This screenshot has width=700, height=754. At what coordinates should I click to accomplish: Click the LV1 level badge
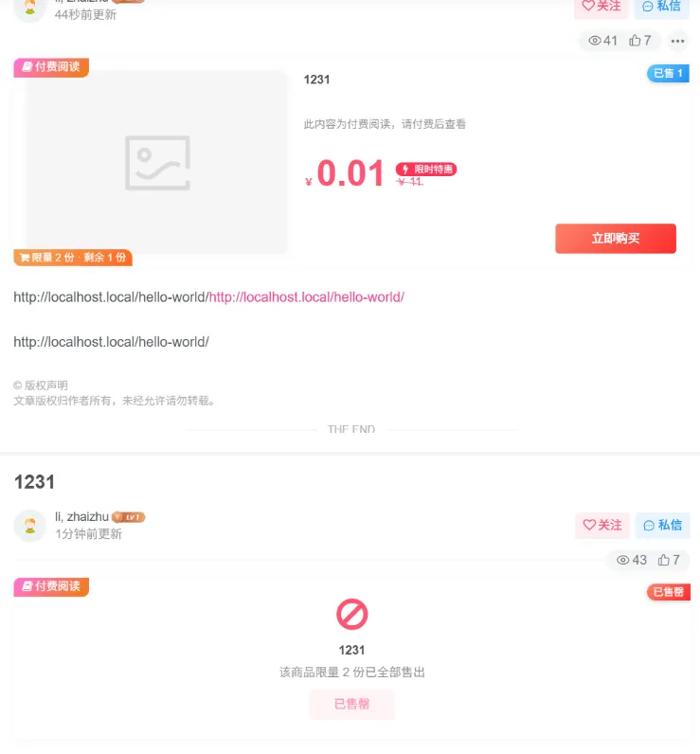129,517
